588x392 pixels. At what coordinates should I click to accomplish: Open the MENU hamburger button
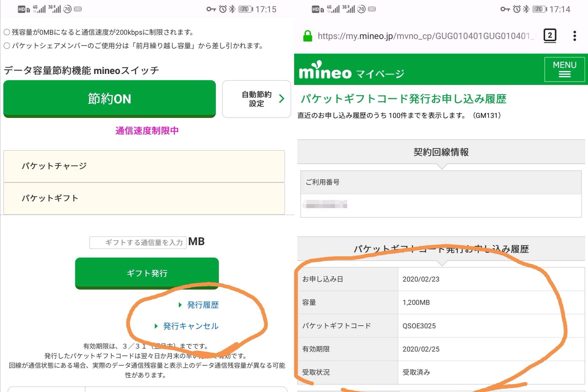[564, 69]
